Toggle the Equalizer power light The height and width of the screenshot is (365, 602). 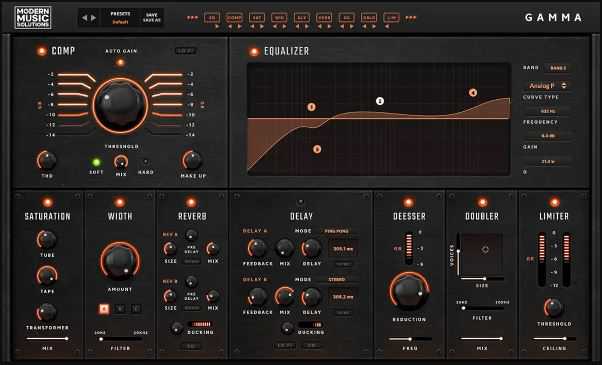point(254,51)
